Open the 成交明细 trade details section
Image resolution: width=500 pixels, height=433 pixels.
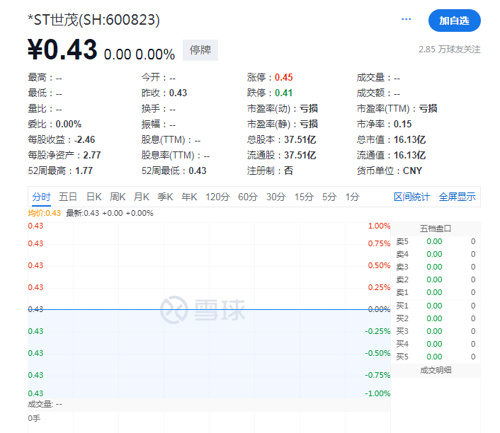click(435, 370)
